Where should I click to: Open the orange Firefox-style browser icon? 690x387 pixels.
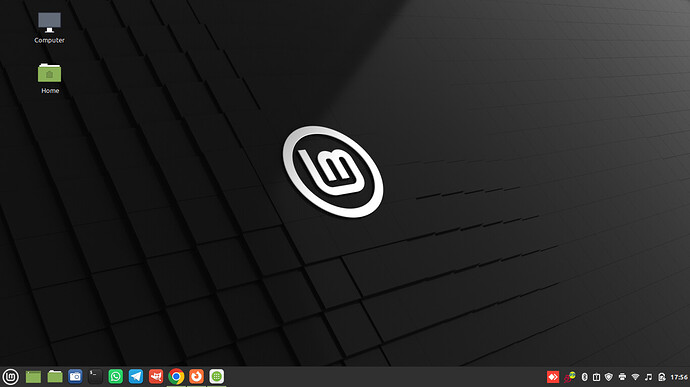pos(196,376)
